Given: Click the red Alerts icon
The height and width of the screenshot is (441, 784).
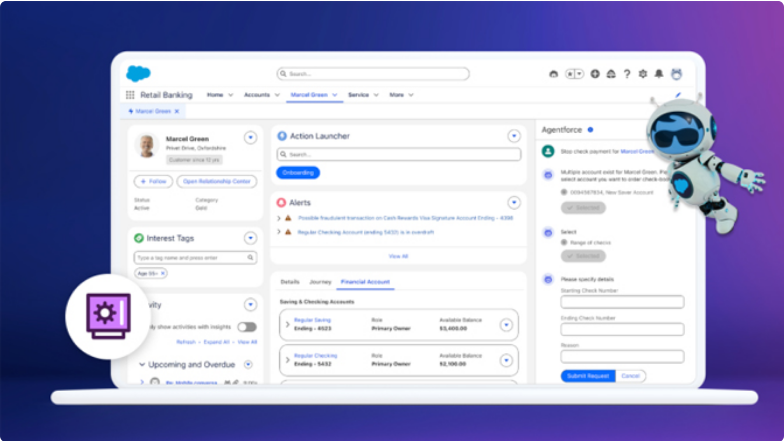Looking at the screenshot, I should pyautogui.click(x=281, y=202).
